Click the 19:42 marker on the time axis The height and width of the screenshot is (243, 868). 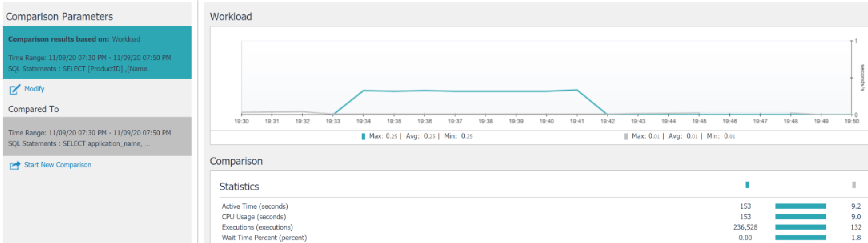tap(608, 121)
